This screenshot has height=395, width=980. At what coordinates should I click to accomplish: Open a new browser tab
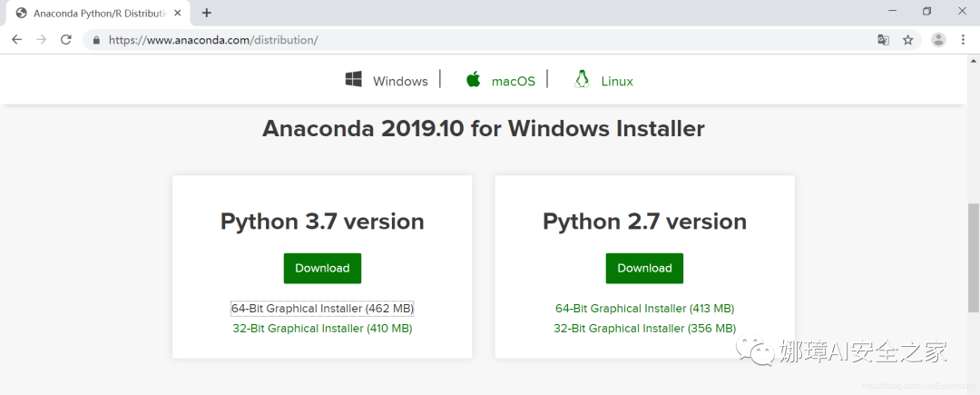tap(207, 13)
